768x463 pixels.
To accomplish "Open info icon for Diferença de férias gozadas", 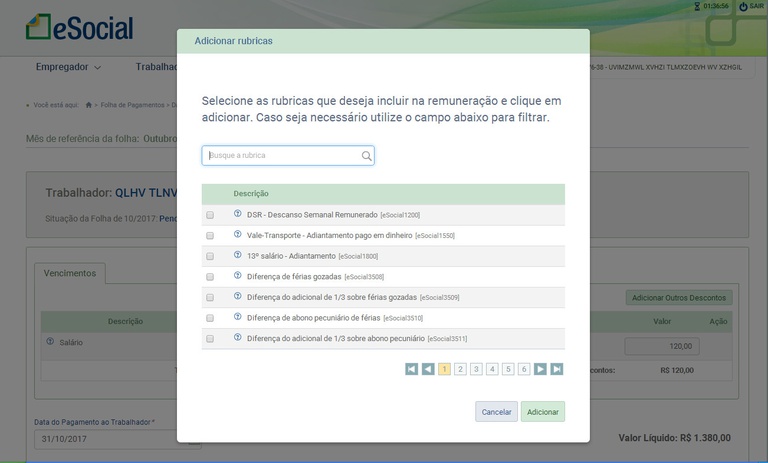I will point(238,275).
